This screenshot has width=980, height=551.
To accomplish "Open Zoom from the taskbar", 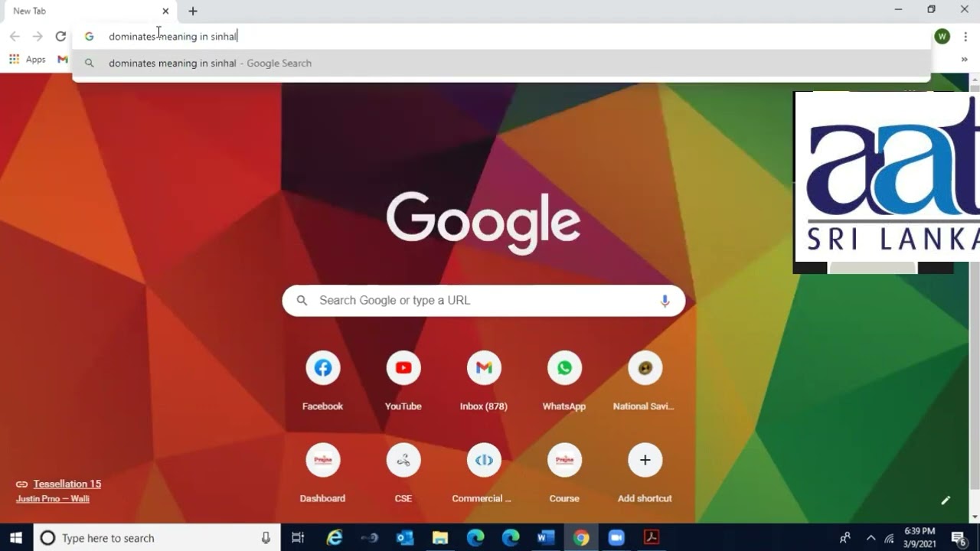I will [x=616, y=538].
